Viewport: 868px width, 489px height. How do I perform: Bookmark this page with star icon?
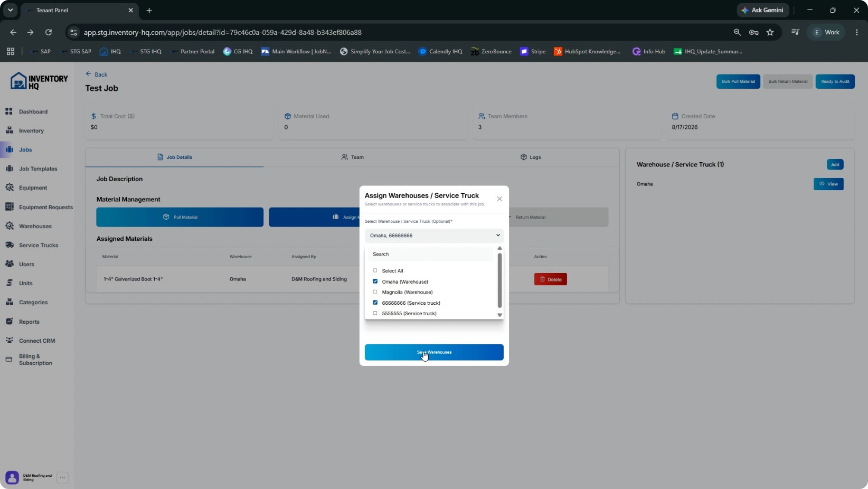click(x=770, y=32)
